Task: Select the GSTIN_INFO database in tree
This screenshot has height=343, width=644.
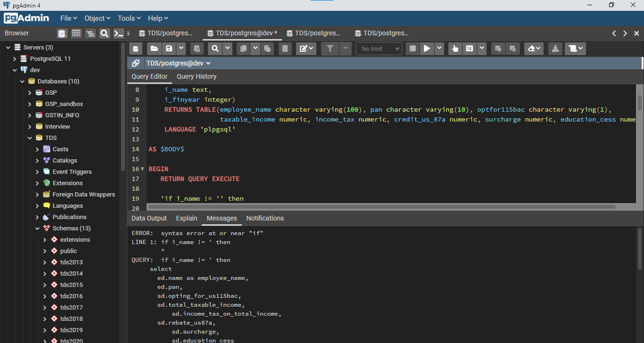Action: tap(62, 115)
